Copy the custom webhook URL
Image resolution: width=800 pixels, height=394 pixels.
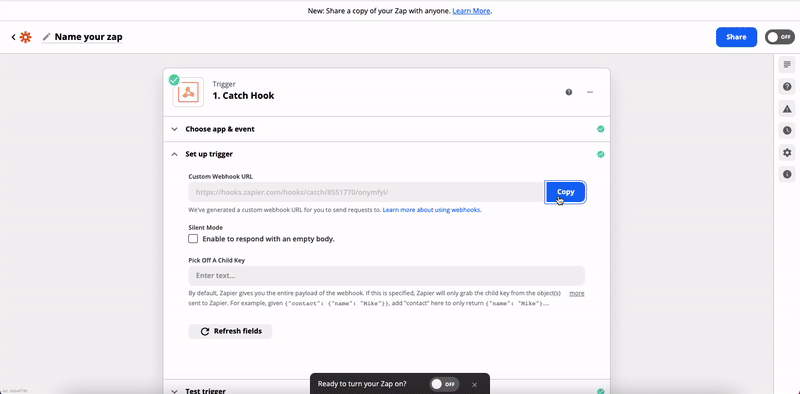565,192
